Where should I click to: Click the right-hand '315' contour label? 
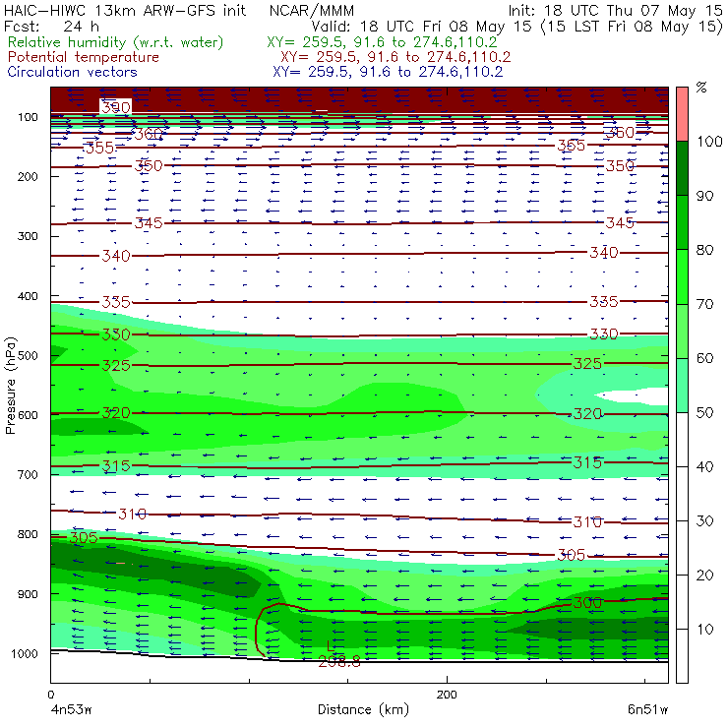[x=587, y=462]
